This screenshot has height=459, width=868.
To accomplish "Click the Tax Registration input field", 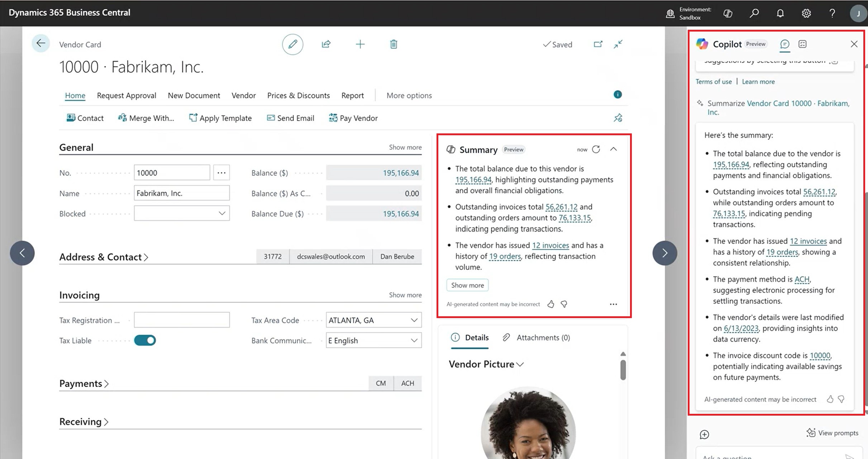I will (182, 320).
